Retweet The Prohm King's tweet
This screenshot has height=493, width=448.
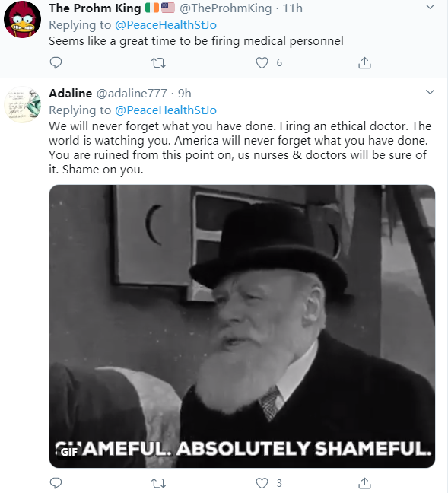[158, 63]
